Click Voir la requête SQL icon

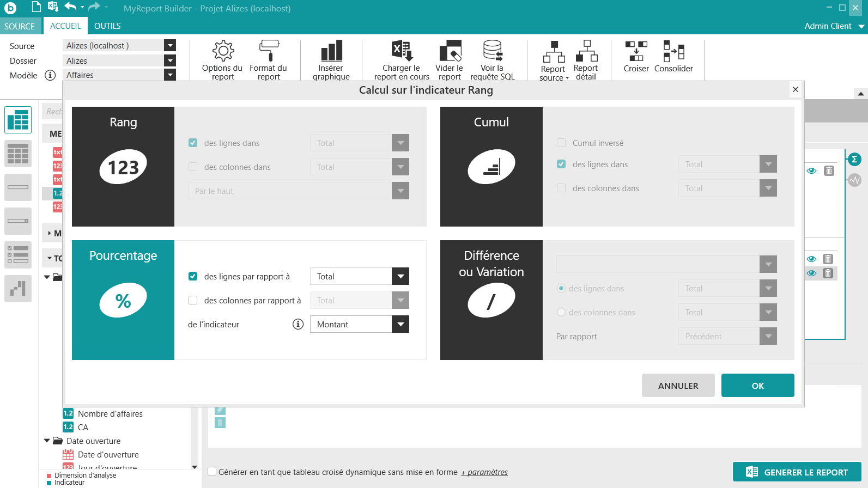(493, 51)
